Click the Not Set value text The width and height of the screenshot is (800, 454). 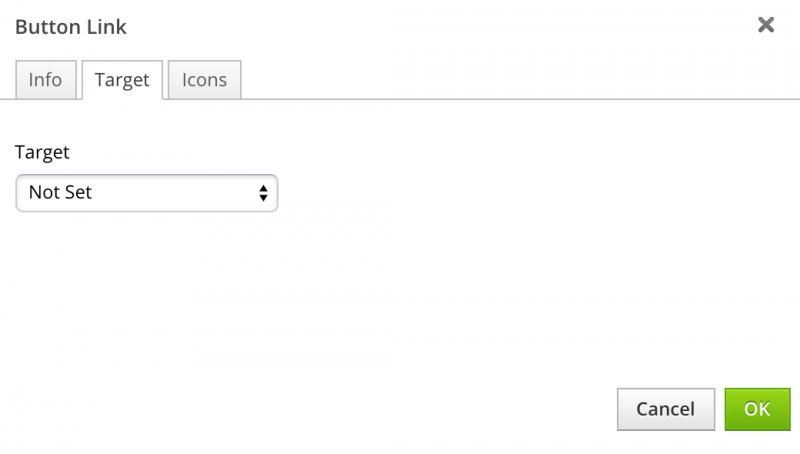point(60,193)
